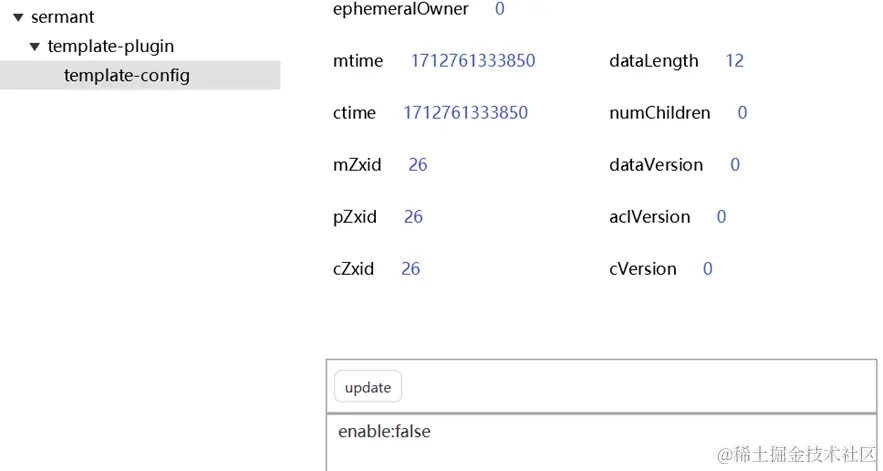
Task: Click the cZxid value 26
Action: pos(411,269)
